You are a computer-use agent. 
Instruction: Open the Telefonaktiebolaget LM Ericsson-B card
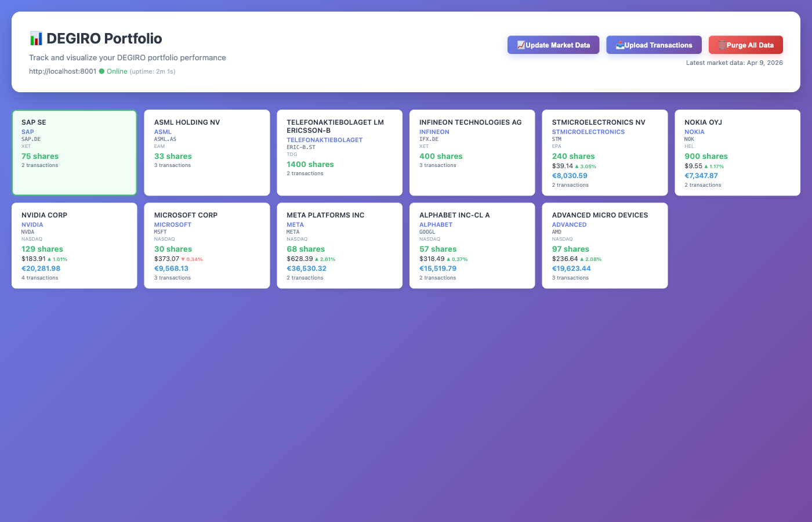[339, 153]
